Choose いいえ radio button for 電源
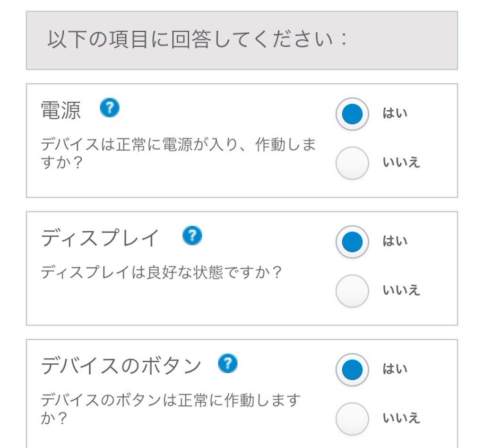 point(352,163)
